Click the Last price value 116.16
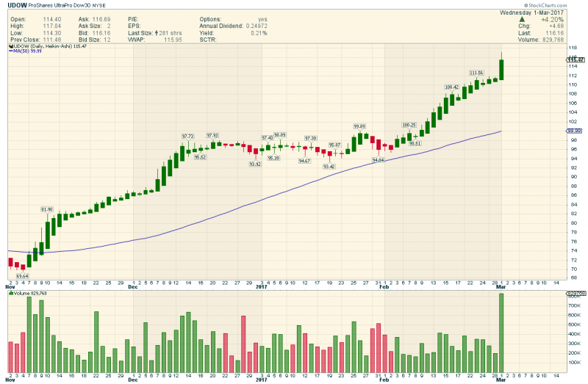 click(x=555, y=33)
